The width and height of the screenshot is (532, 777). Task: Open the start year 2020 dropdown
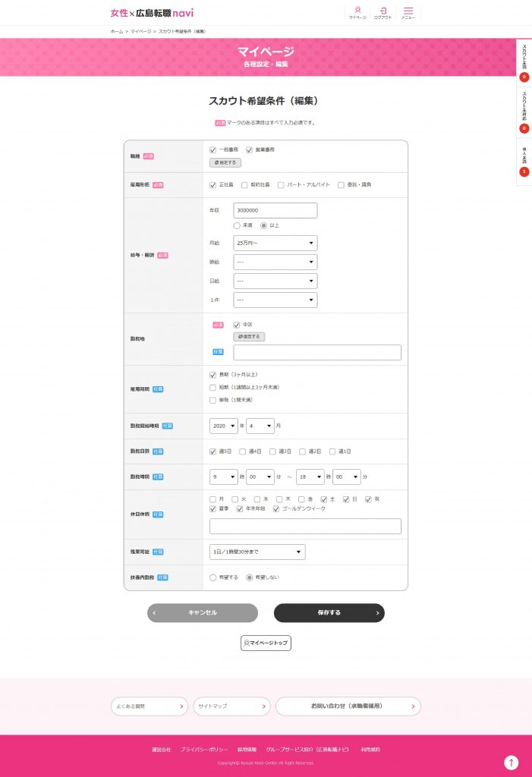[224, 426]
